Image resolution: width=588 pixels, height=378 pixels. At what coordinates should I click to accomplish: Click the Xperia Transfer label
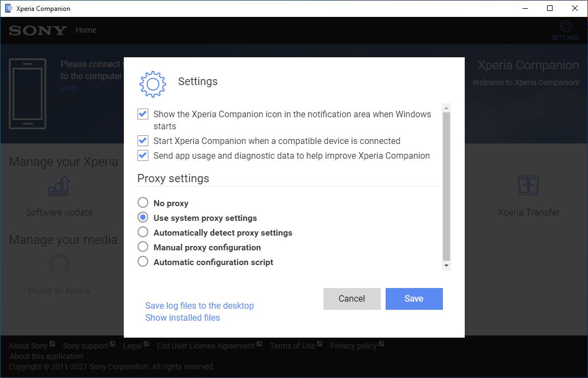[529, 212]
